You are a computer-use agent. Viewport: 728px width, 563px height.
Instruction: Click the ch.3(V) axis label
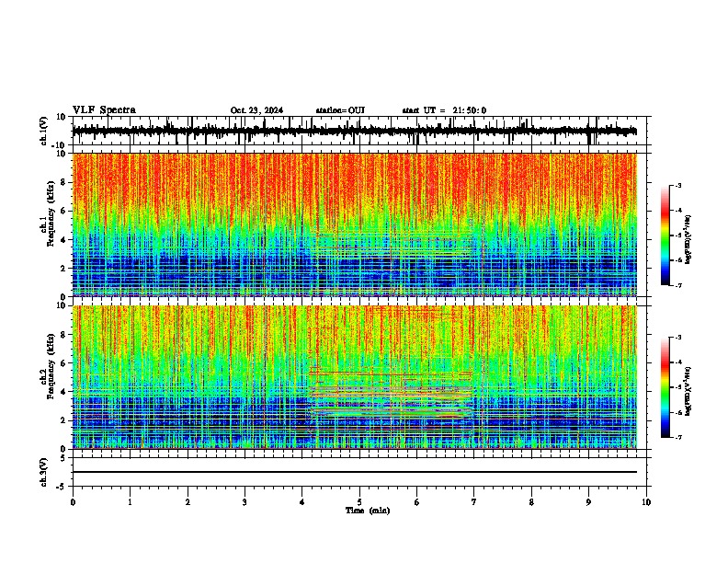[x=44, y=472]
